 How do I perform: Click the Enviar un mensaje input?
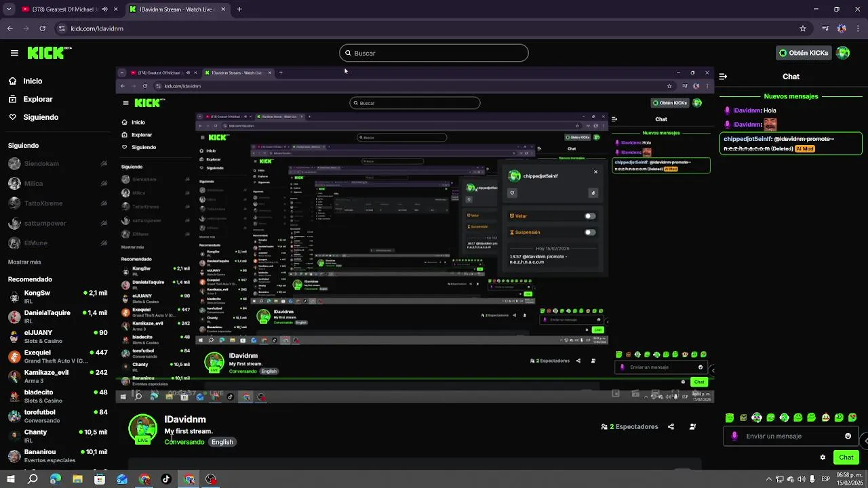(x=790, y=436)
